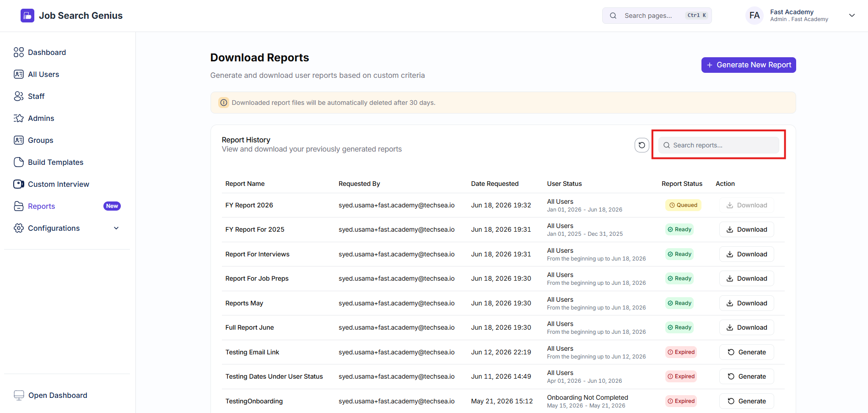Open the Dashboard grid icon
This screenshot has height=413, width=868.
[x=19, y=52]
